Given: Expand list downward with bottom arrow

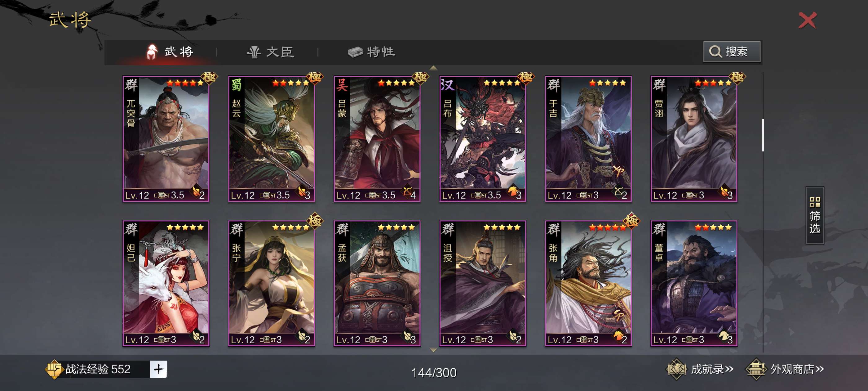Looking at the screenshot, I should (x=434, y=350).
